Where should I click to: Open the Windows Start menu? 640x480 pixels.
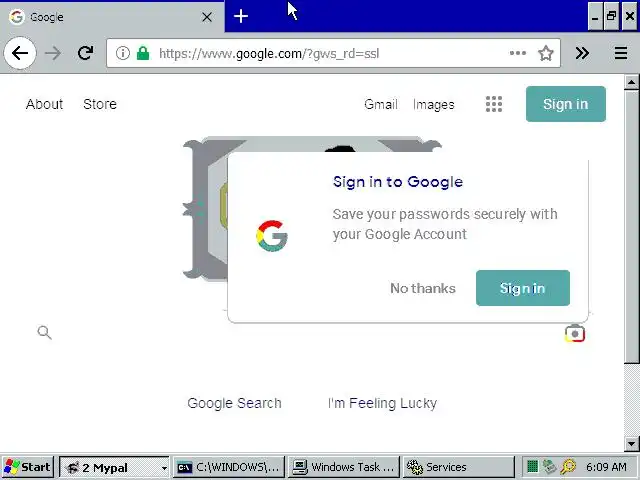27,467
